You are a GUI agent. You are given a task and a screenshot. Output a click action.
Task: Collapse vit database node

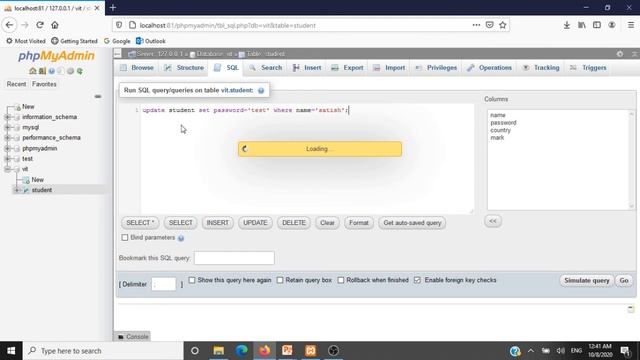(7, 169)
